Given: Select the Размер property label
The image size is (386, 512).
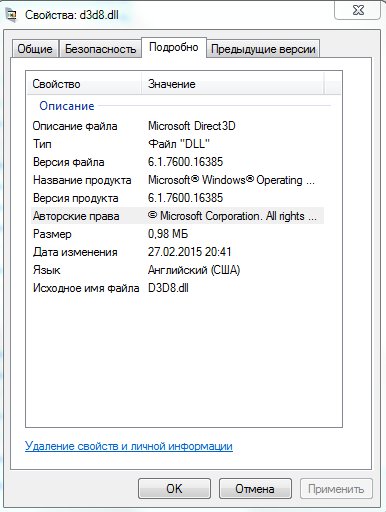Looking at the screenshot, I should 52,234.
